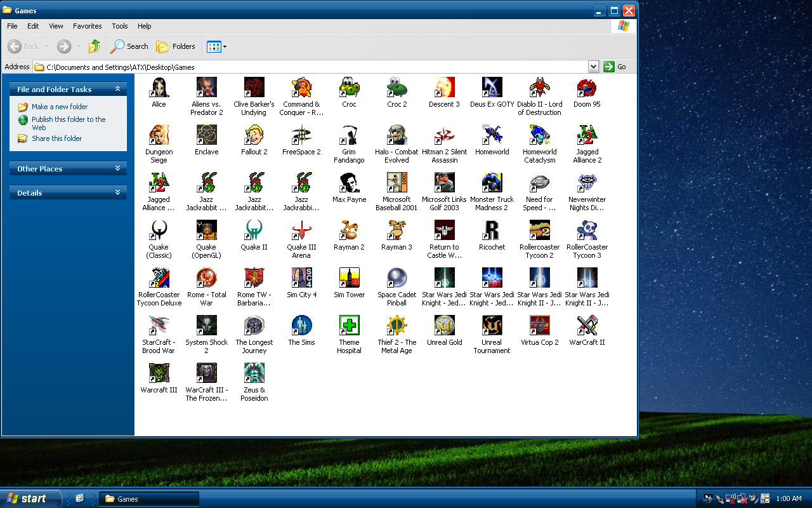Select the Deus Ex GOTY icon
The height and width of the screenshot is (508, 812).
[492, 87]
